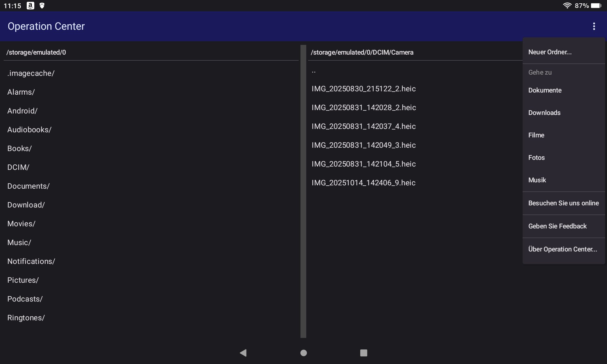This screenshot has height=364, width=607.
Task: Open Fotos from the menu
Action: (536, 158)
